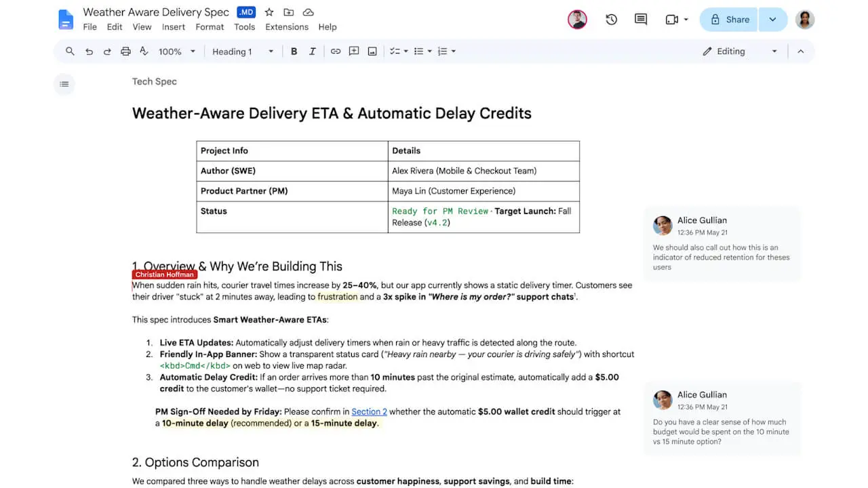The image size is (868, 488).
Task: Rename the document title Weather Aware Delivery Spec
Action: [x=156, y=12]
